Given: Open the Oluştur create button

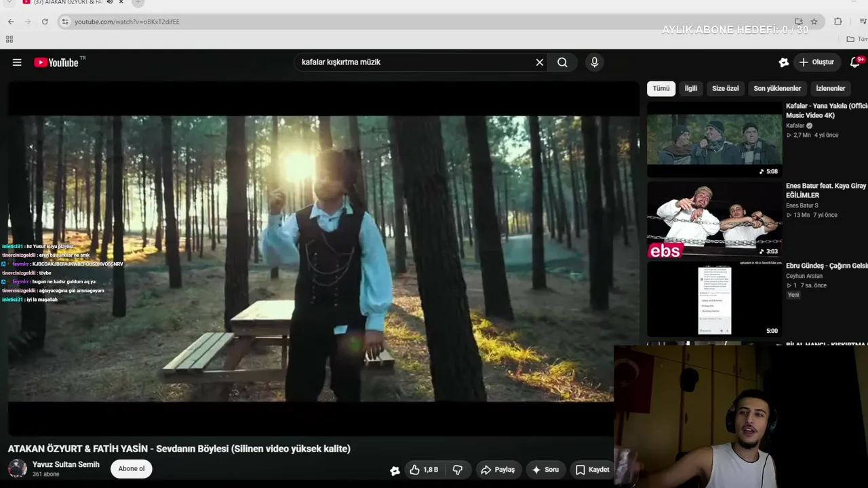Looking at the screenshot, I should tap(816, 62).
